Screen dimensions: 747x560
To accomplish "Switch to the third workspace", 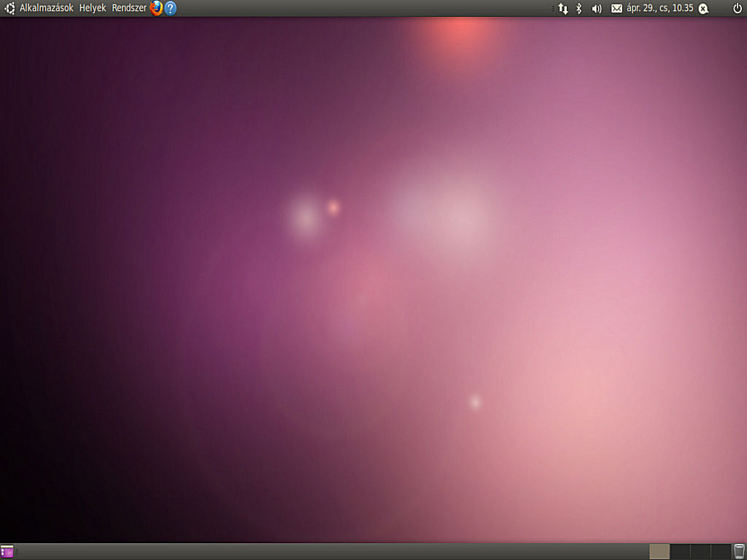I will [699, 551].
